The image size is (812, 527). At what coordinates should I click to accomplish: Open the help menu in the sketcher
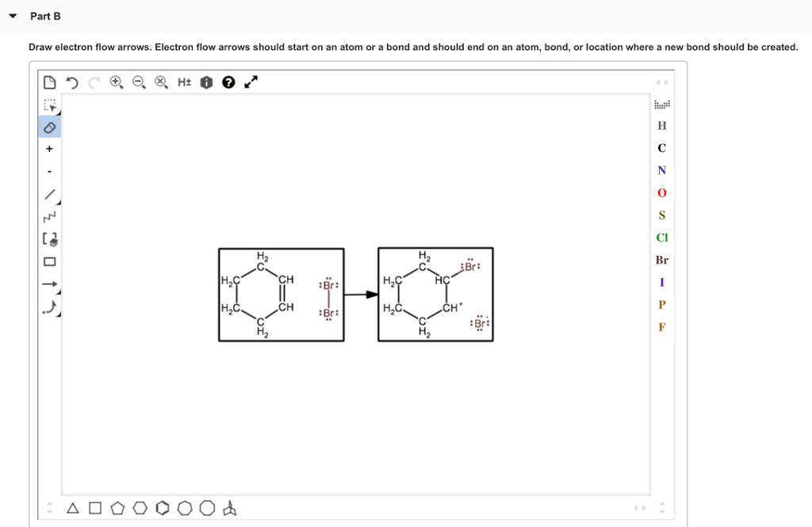[228, 82]
